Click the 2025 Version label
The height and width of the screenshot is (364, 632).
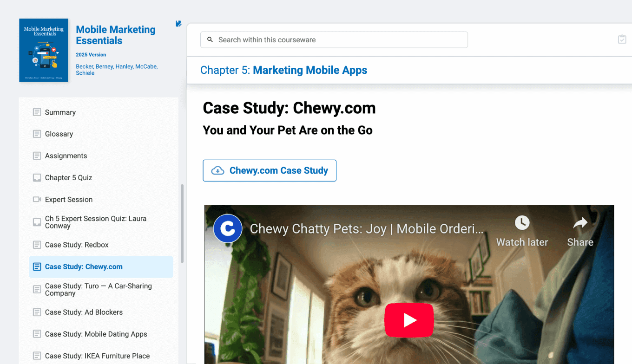[91, 55]
